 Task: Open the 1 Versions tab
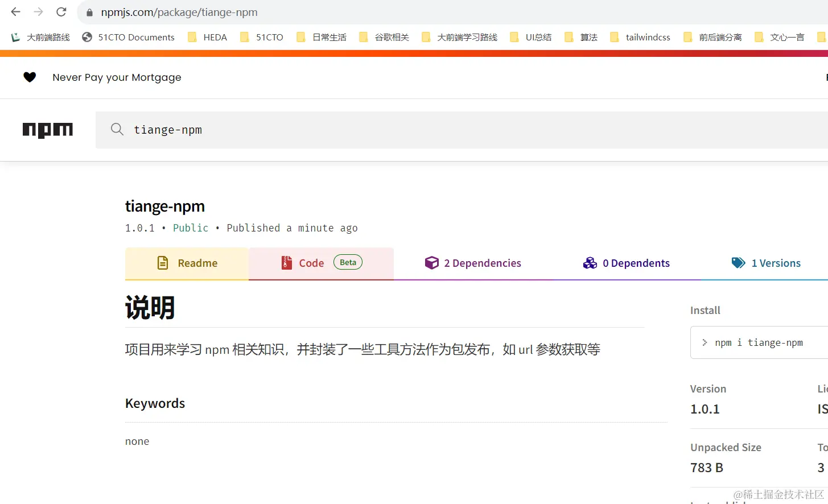tap(766, 263)
